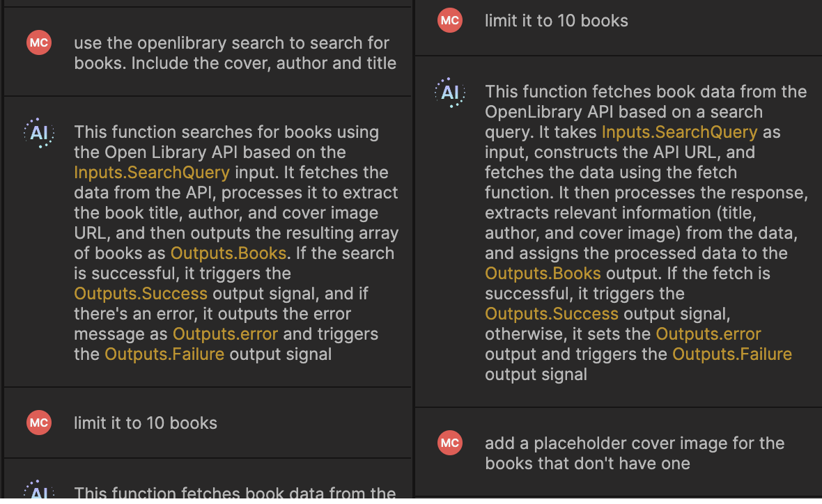The width and height of the screenshot is (822, 504).
Task: Click Outputs.Books in the full 'fetches book data' reply
Action: (x=543, y=274)
